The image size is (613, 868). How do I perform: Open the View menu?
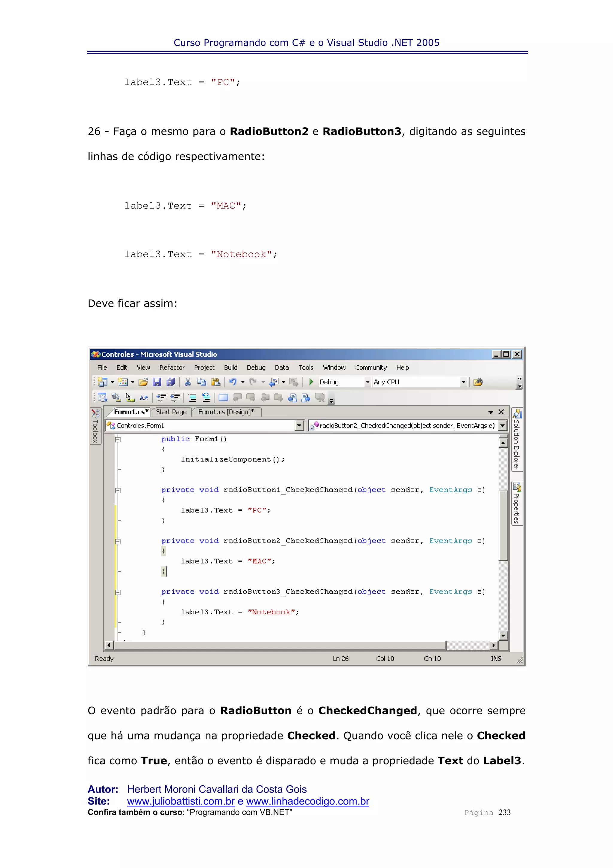pos(143,368)
